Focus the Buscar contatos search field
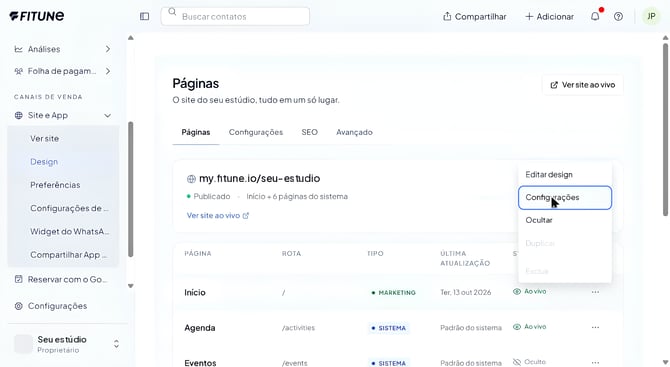 pyautogui.click(x=235, y=16)
